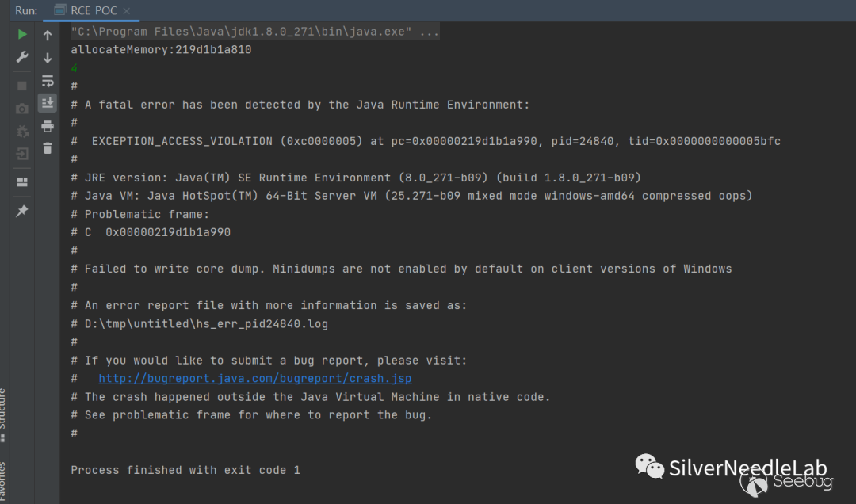This screenshot has width=856, height=504.
Task: Close the RCE_POC tab
Action: click(x=127, y=11)
